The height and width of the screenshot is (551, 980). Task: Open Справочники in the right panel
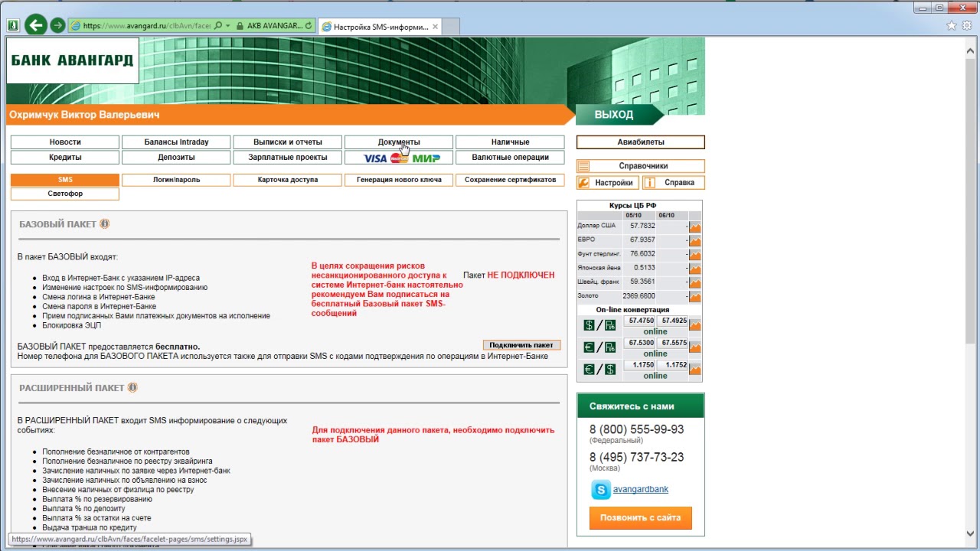pos(640,166)
